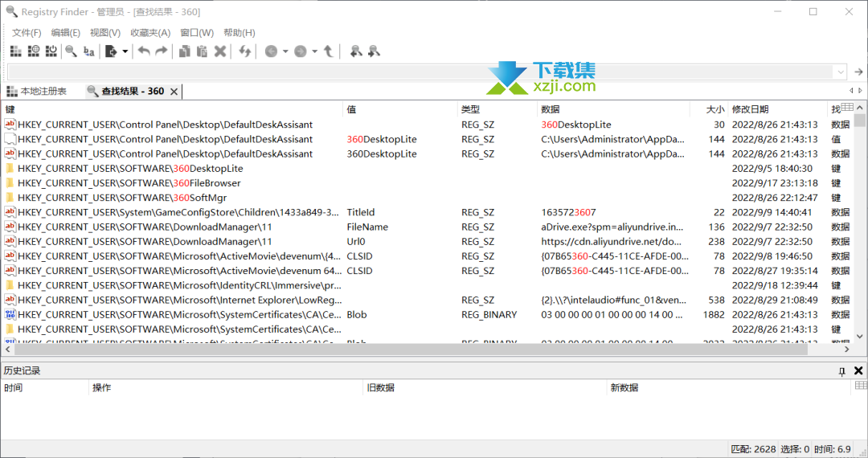
Task: Click the Find previous binoculars icon
Action: pos(356,51)
